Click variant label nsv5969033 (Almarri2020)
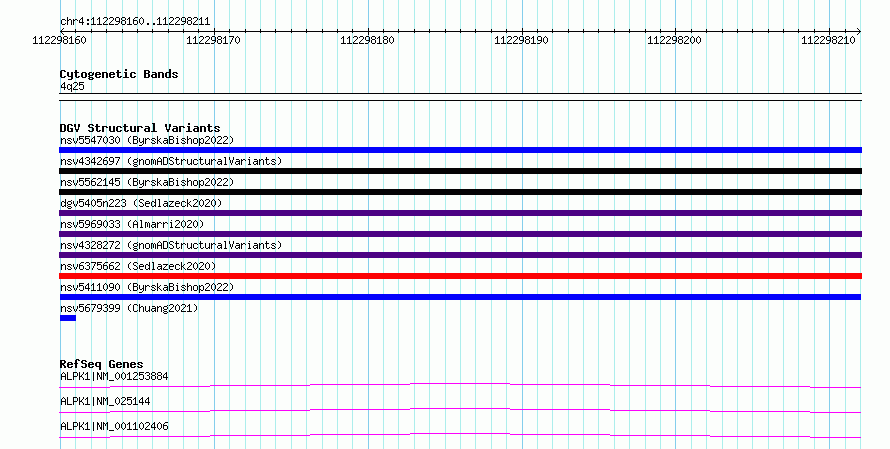Screen dimensions: 890x449 tap(132, 224)
